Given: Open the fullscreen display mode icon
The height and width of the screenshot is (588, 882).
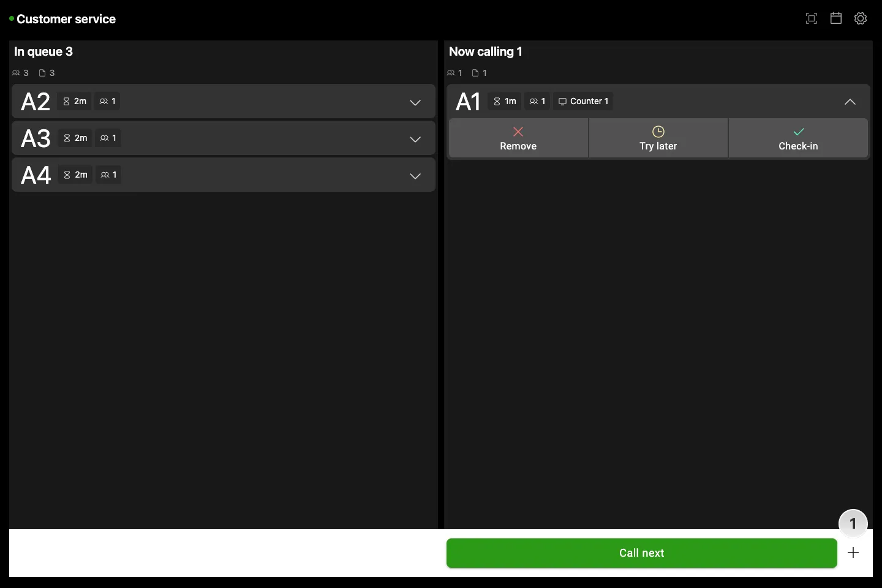Looking at the screenshot, I should [x=812, y=18].
